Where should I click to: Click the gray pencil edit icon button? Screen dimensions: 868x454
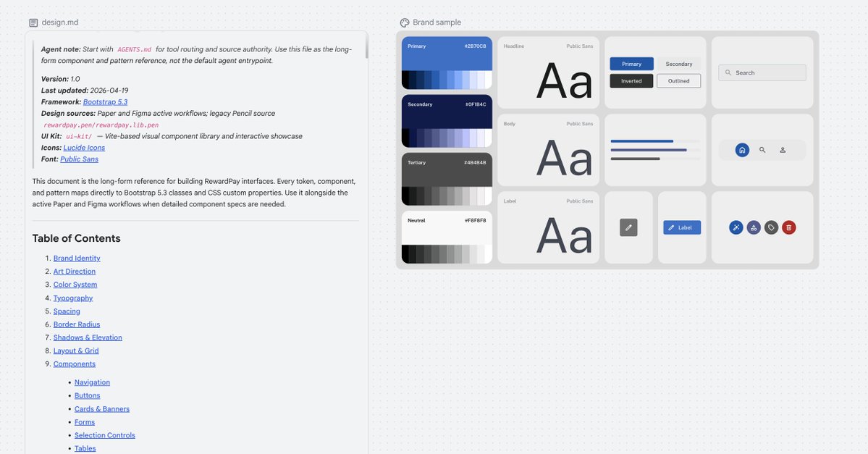coord(628,227)
